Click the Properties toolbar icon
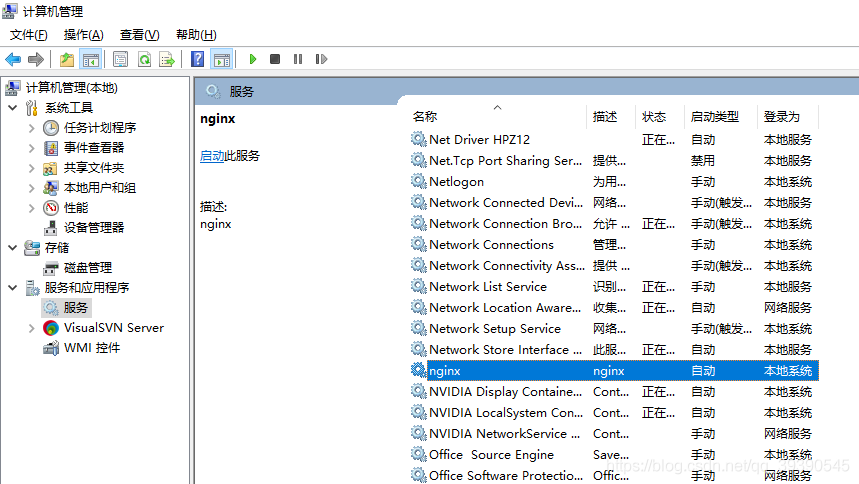Image resolution: width=859 pixels, height=484 pixels. (121, 60)
